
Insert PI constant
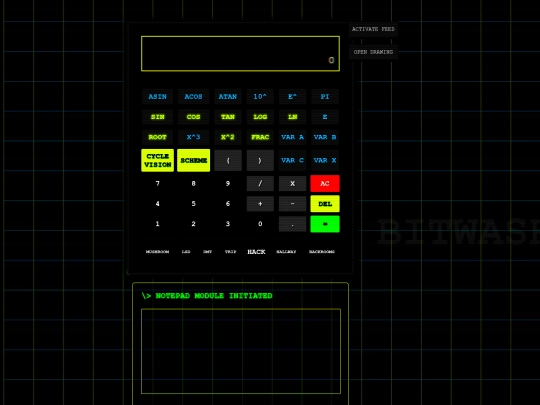click(325, 97)
